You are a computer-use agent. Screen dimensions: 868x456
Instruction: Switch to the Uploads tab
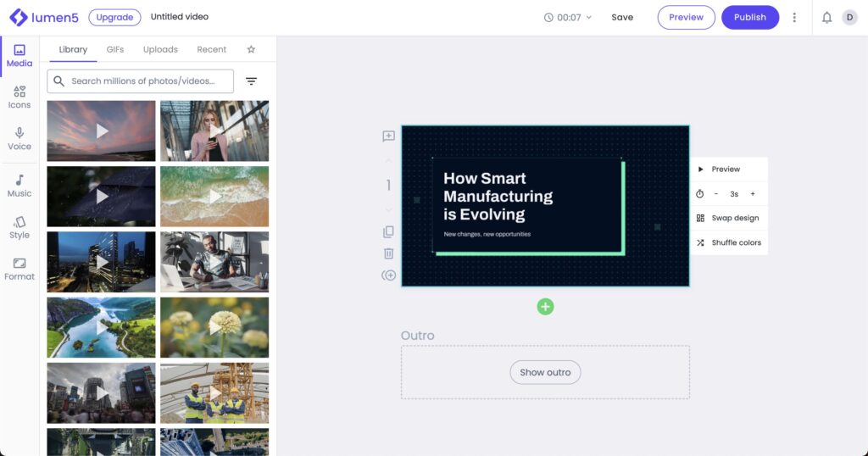(x=160, y=49)
